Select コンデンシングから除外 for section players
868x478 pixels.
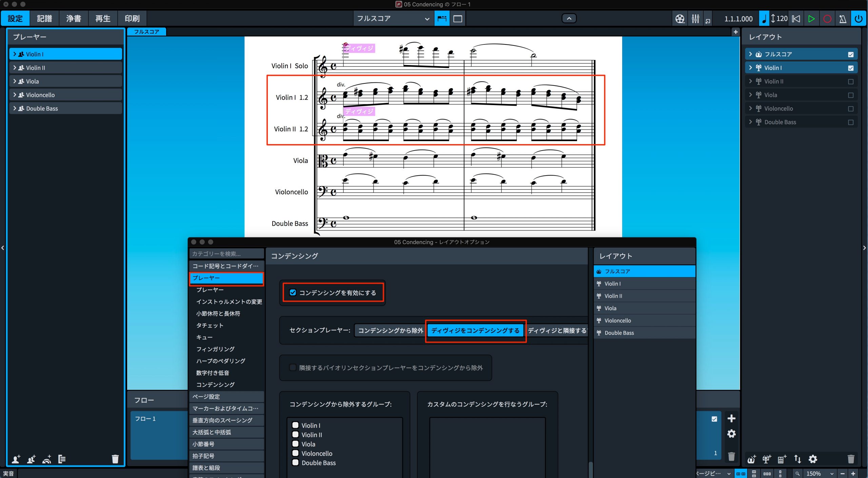391,330
